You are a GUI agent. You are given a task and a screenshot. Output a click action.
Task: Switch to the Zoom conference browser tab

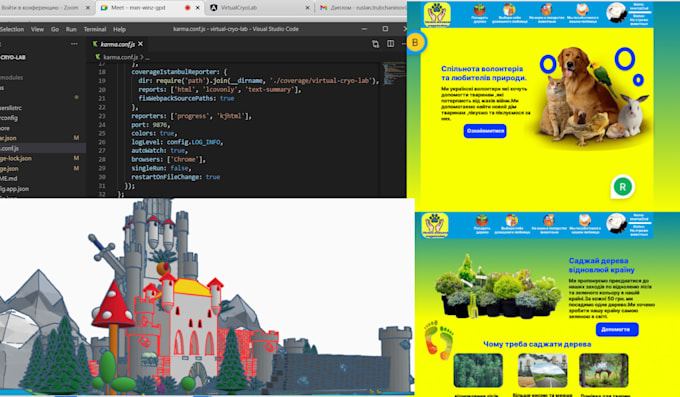[x=46, y=8]
